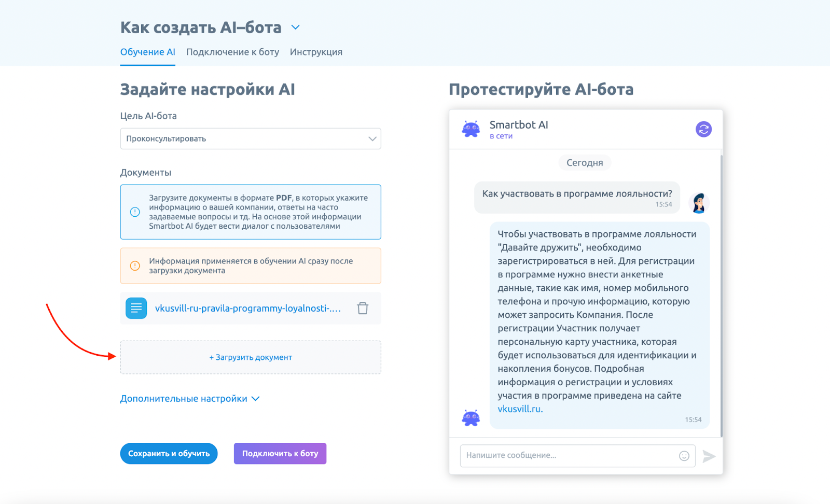Click the Сохранить и обучить button
Viewport: 830px width, 504px height.
click(x=169, y=454)
